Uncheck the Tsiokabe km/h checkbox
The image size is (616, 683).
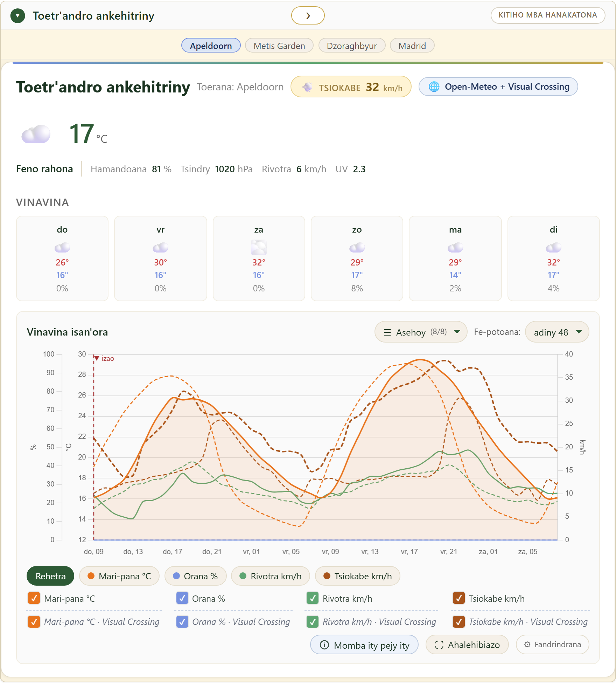click(458, 598)
